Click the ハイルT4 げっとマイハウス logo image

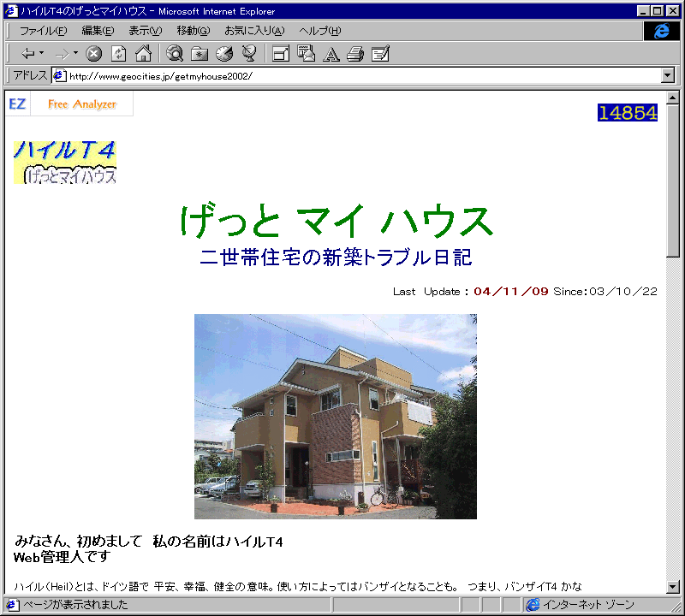65,162
